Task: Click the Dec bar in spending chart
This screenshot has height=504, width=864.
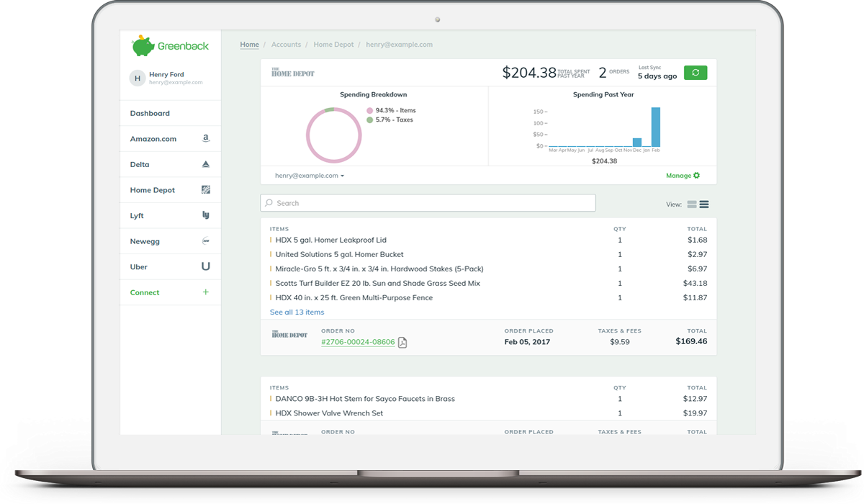Action: tap(637, 143)
